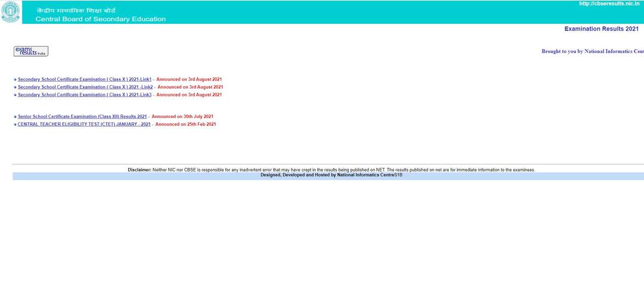Click the Designed, Developed and Hosted footer bar

331,175
